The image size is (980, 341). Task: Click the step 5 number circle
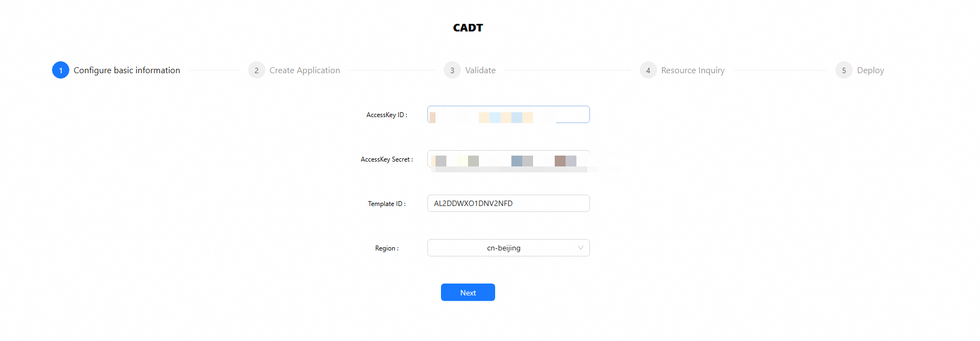[x=843, y=70]
